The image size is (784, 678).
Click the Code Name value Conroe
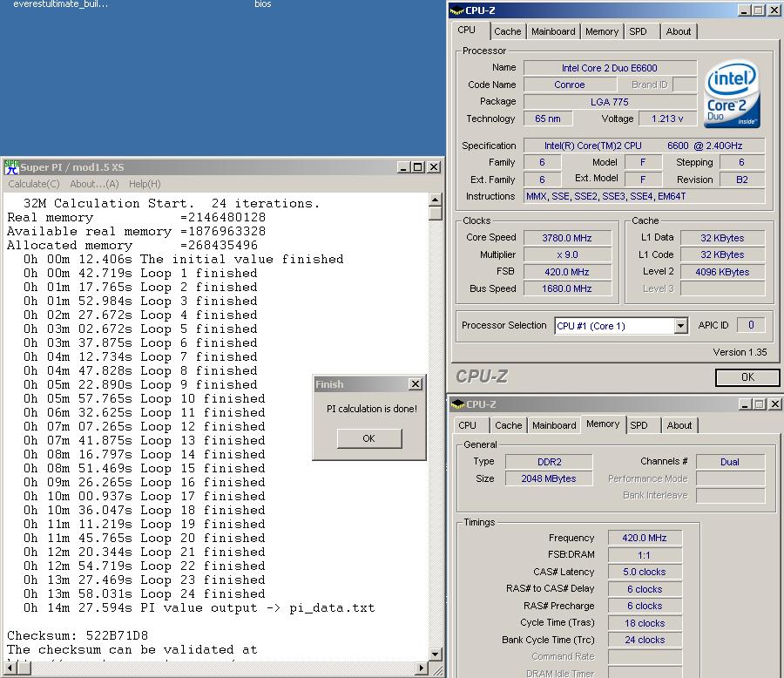[570, 85]
